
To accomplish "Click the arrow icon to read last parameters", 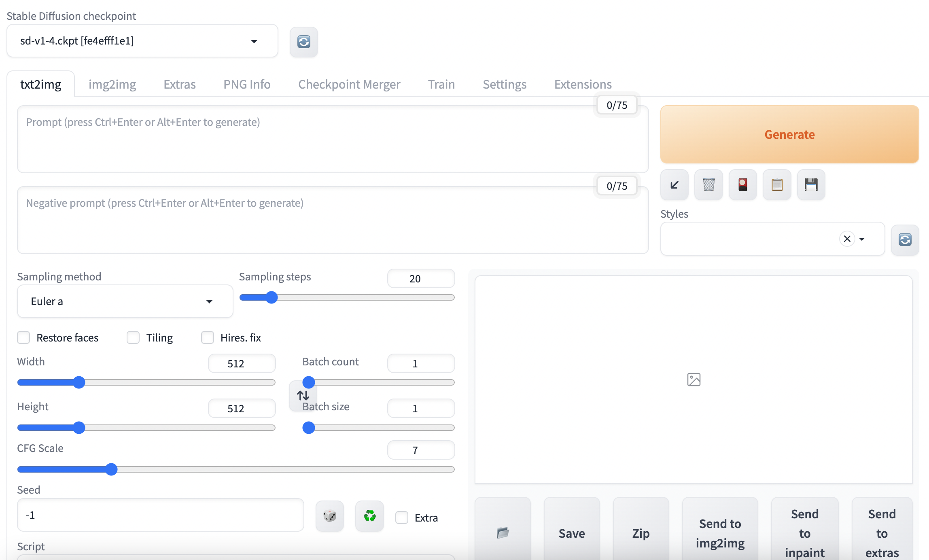I will click(674, 185).
